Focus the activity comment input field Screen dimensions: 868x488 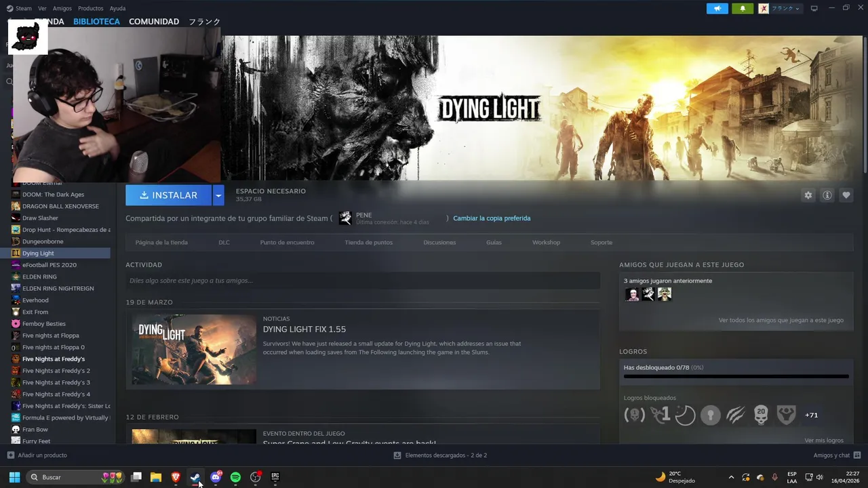coord(363,281)
